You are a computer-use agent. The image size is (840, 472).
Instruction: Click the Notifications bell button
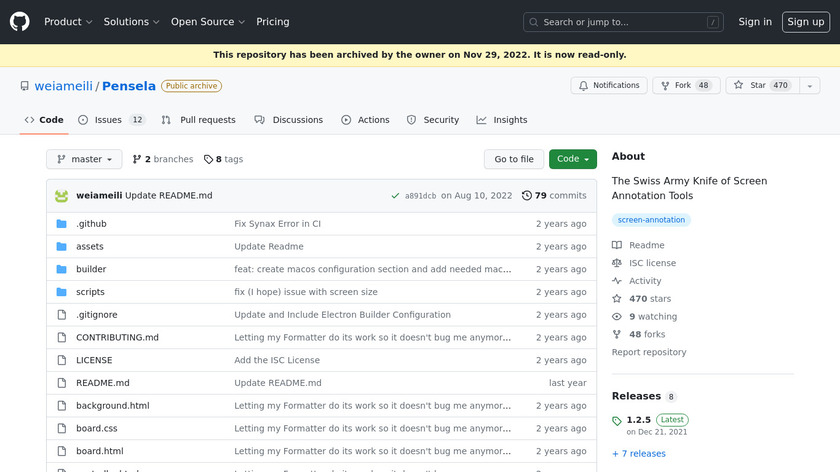(x=607, y=86)
